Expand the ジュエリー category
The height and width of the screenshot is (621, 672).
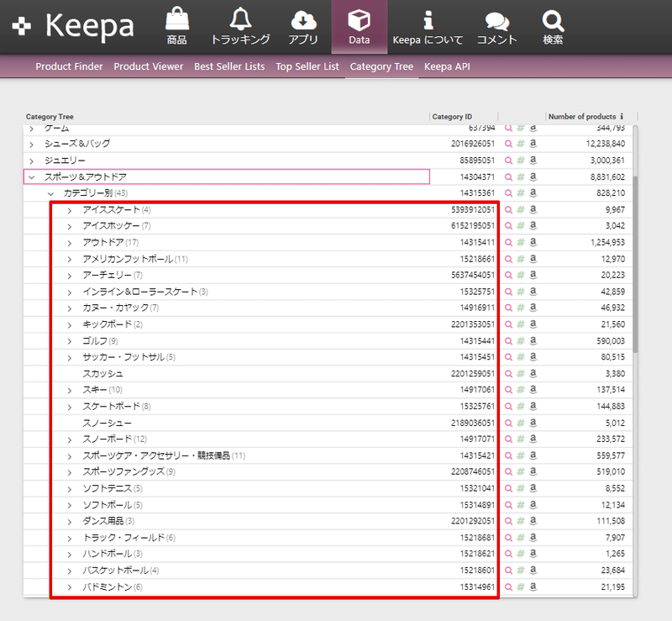pos(31,161)
